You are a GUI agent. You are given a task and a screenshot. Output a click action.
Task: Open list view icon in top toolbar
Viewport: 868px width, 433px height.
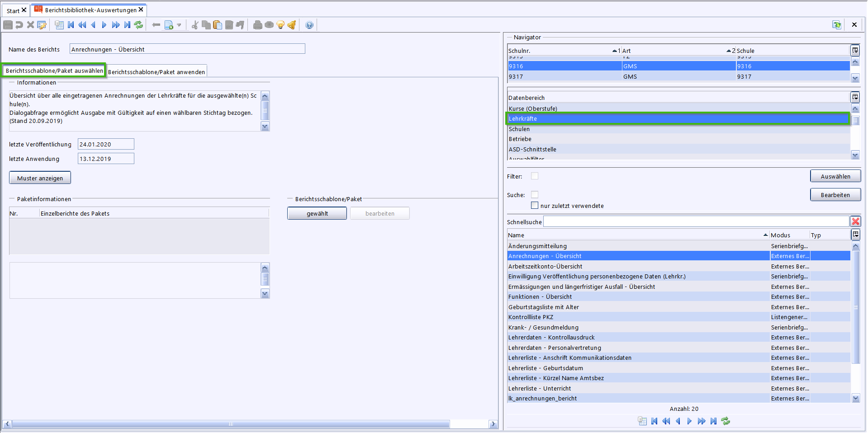(59, 25)
